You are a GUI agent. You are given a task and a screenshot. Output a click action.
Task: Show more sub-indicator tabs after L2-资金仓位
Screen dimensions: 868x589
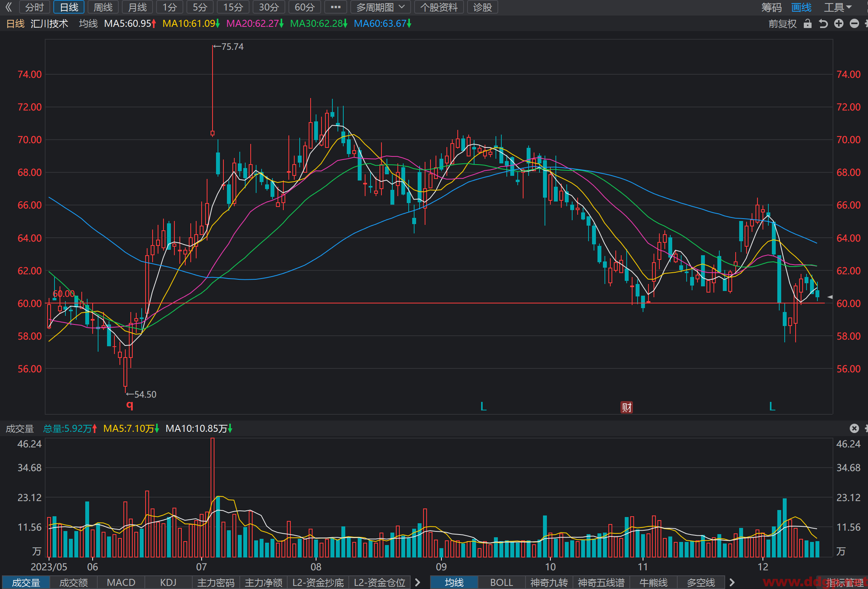418,582
